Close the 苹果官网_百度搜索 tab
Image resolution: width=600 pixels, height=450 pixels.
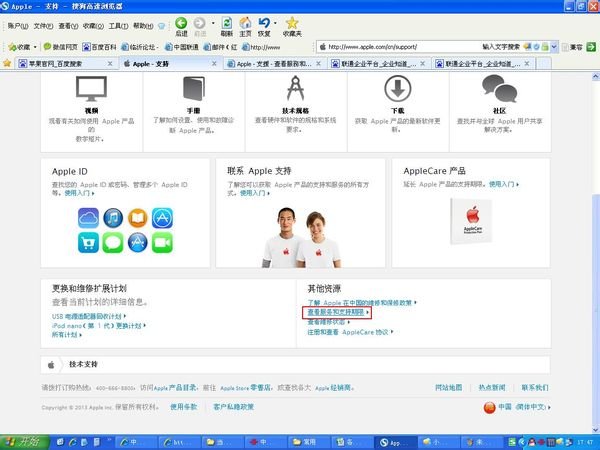point(110,64)
